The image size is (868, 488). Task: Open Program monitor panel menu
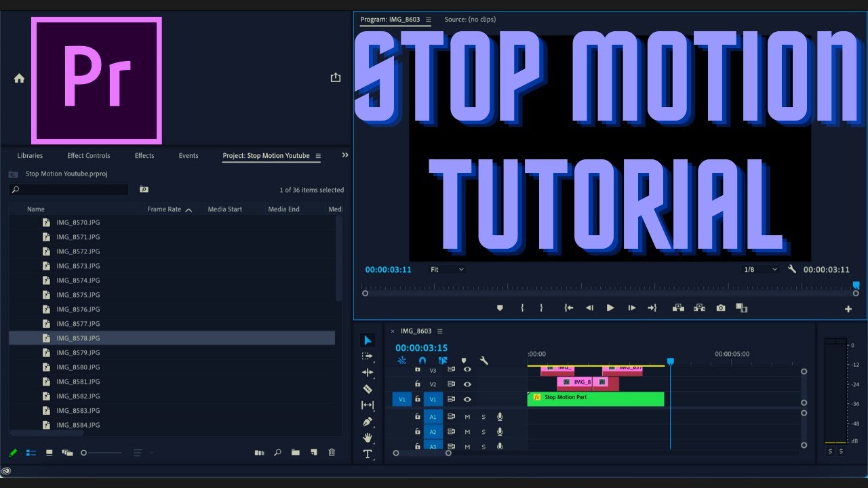[x=429, y=20]
